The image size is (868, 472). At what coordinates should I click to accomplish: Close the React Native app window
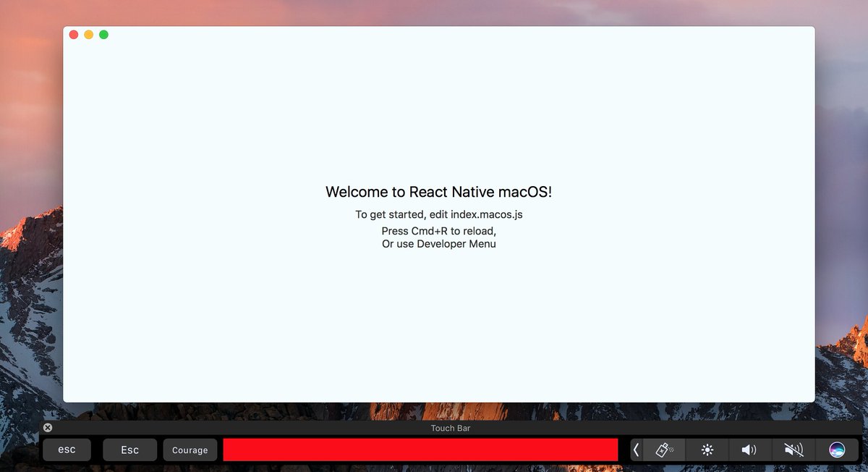point(74,35)
